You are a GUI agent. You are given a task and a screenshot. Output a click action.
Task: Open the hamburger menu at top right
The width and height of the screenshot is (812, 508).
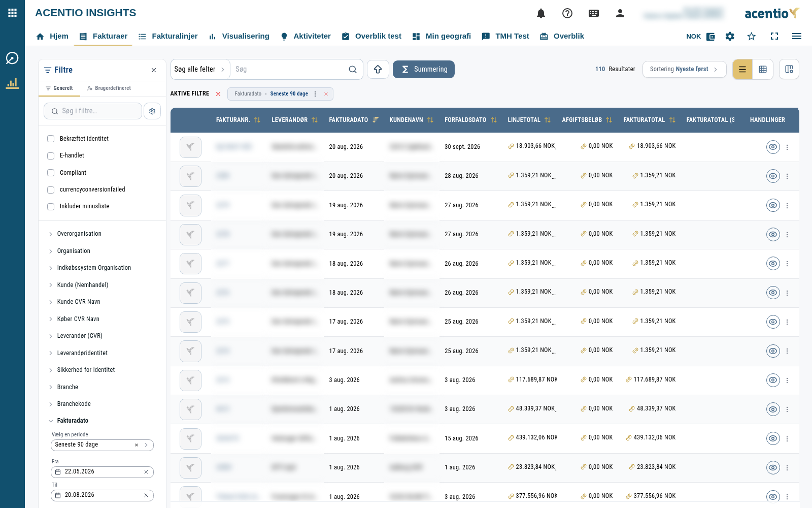click(797, 36)
